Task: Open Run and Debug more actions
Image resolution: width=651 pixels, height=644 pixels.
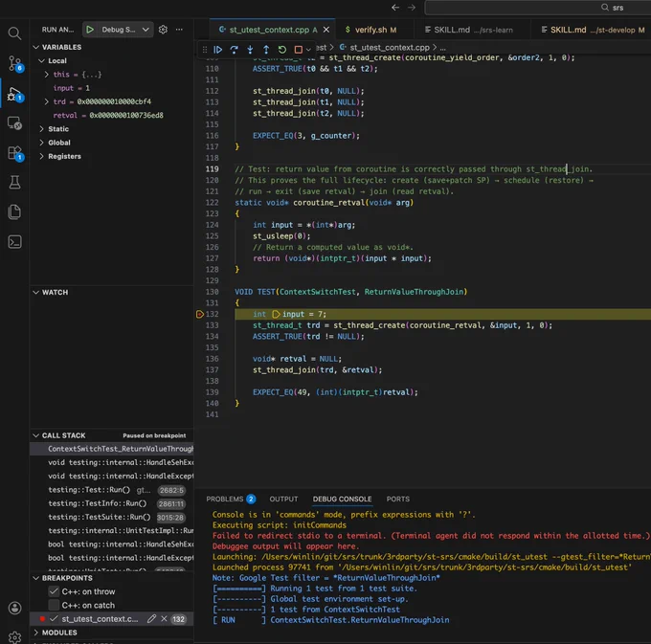Action: coord(179,30)
